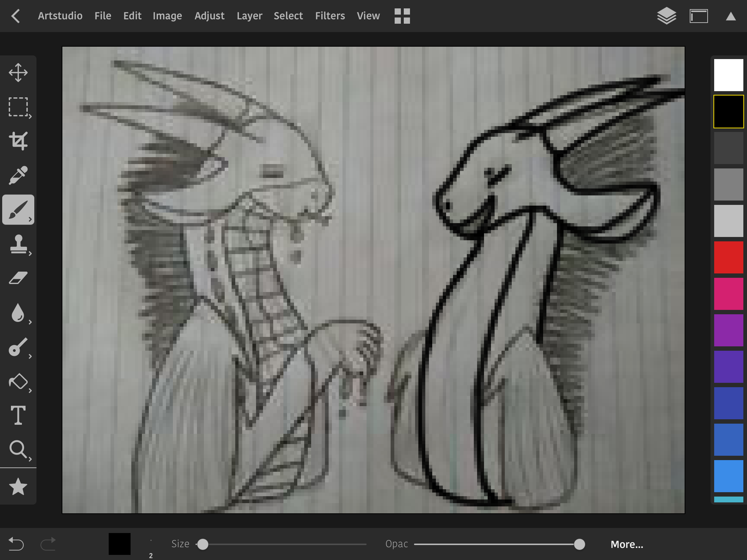Viewport: 747px width, 560px height.
Task: Activate the Crop tool
Action: (18, 141)
